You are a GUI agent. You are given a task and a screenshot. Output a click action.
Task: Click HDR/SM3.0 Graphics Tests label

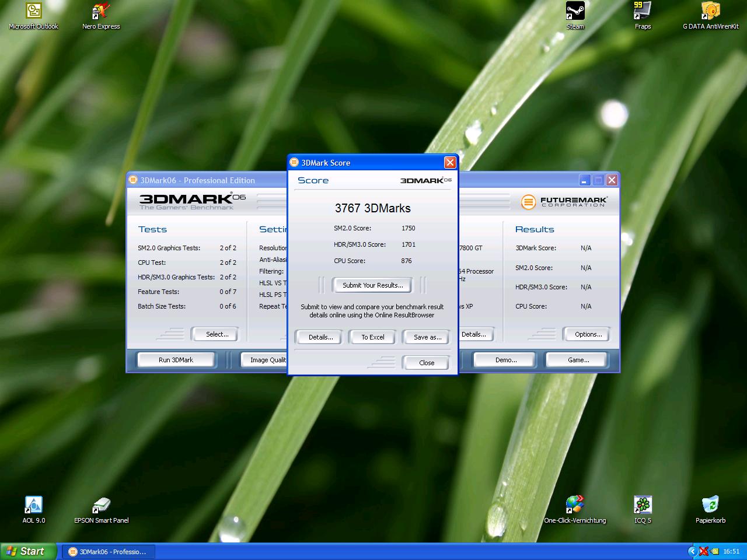(x=176, y=277)
